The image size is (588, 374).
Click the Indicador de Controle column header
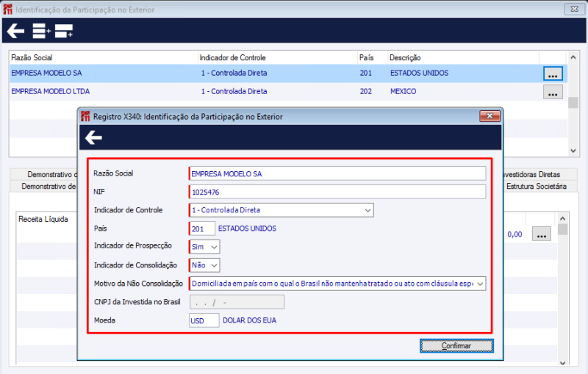[278, 58]
